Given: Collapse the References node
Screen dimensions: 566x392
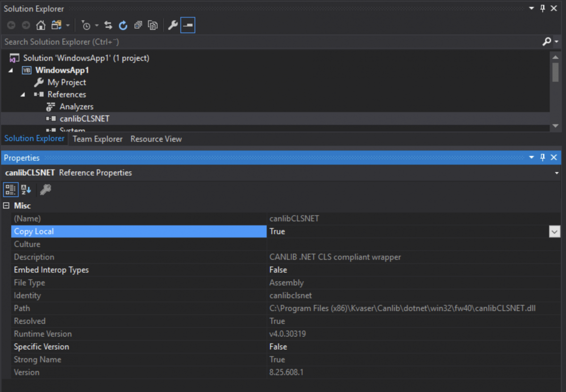Looking at the screenshot, I should click(x=22, y=94).
